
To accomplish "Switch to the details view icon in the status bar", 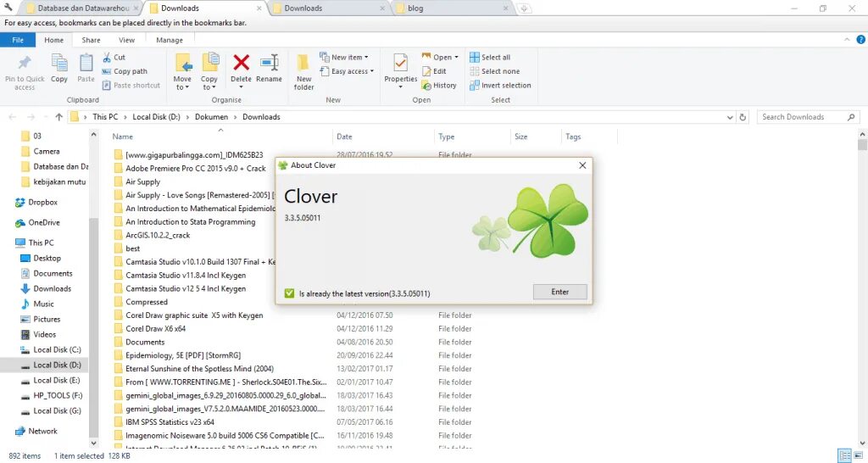I will point(844,456).
